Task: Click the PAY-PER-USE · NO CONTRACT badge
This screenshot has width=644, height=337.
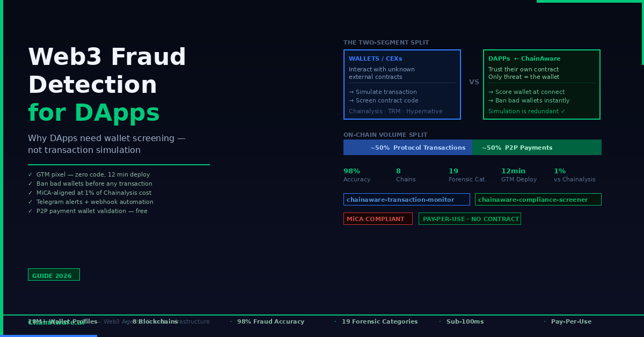Action: point(470,219)
